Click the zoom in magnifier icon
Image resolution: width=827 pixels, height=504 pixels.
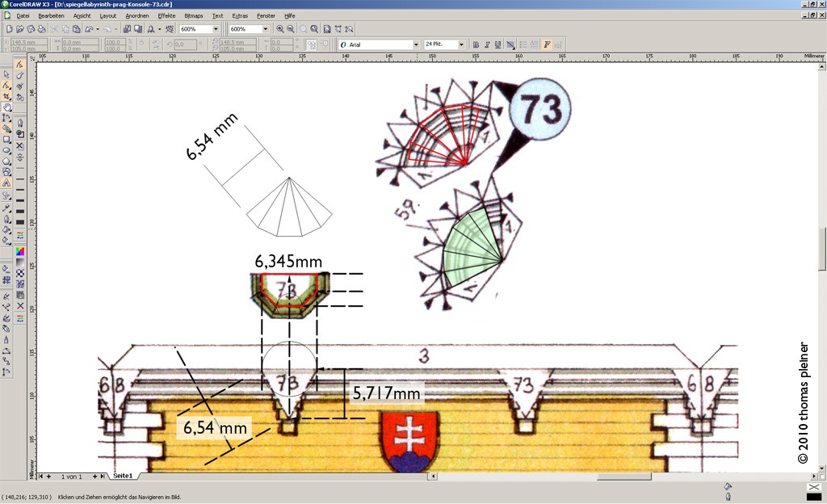[x=280, y=29]
